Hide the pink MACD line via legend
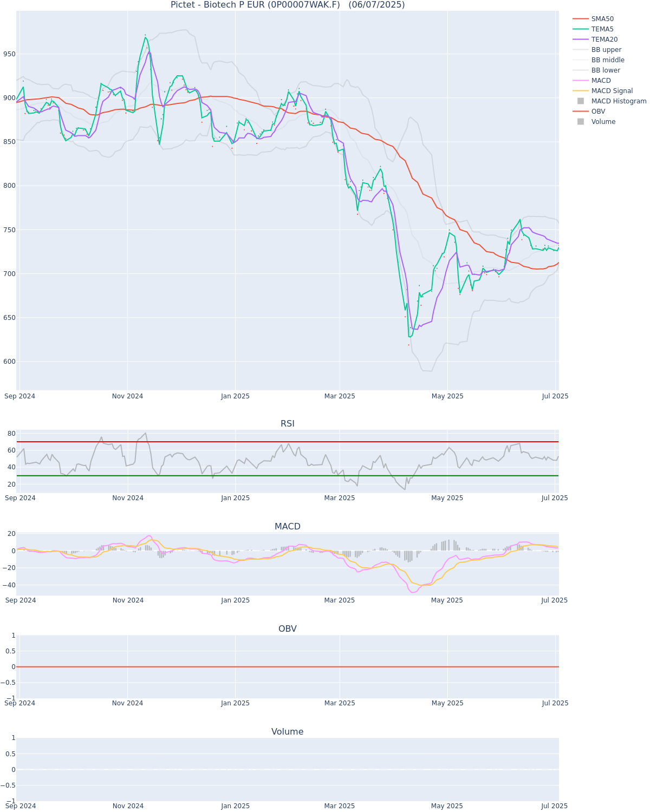Image resolution: width=650 pixels, height=812 pixels. [601, 81]
